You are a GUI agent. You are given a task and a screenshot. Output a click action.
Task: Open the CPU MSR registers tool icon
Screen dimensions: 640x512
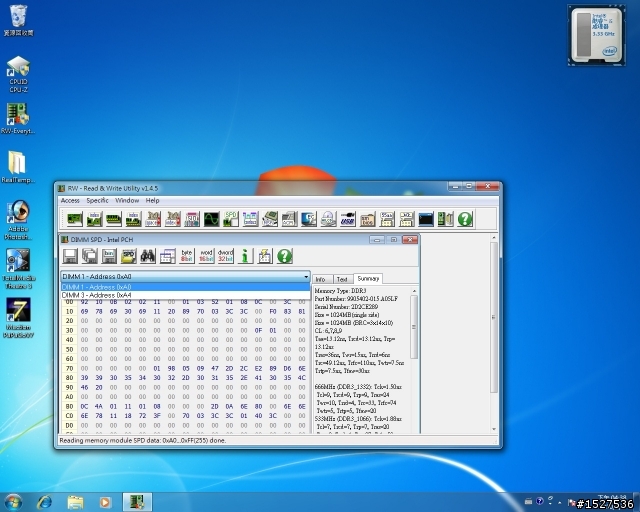coord(270,219)
